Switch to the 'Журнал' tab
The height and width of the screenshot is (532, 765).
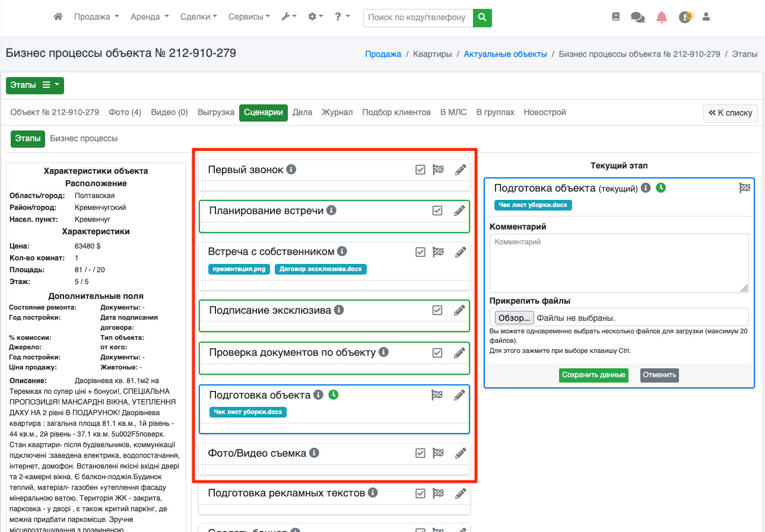[x=337, y=112]
